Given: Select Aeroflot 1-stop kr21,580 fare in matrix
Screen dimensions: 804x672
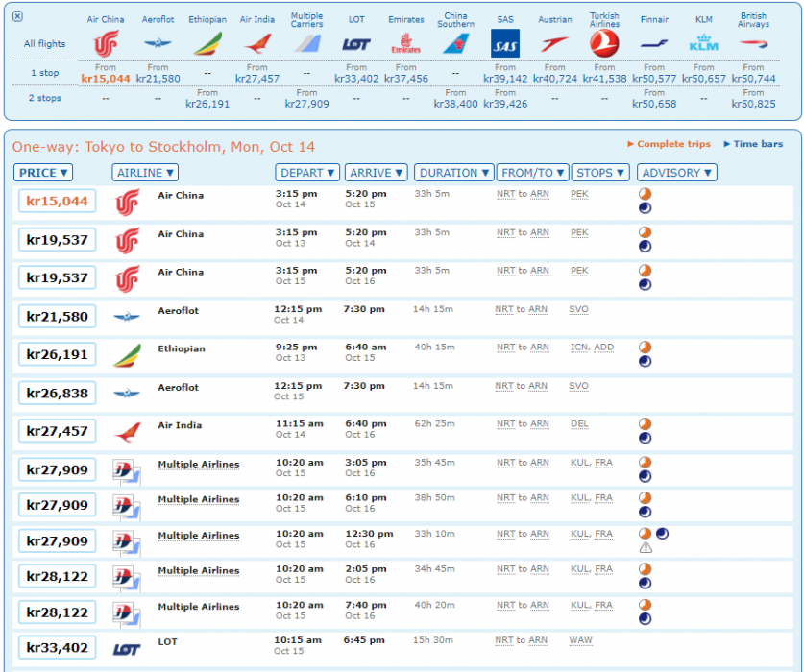Looking at the screenshot, I should (x=158, y=79).
